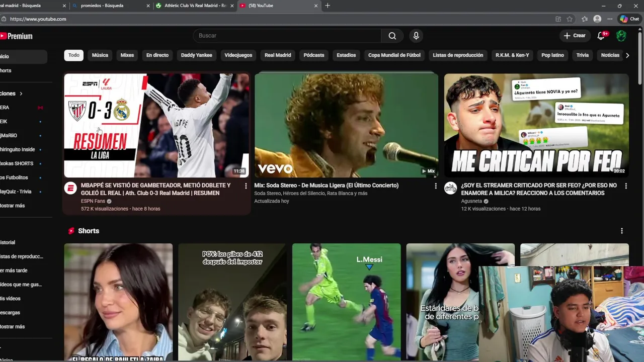Close the YouTube browser tab

pos(316,6)
